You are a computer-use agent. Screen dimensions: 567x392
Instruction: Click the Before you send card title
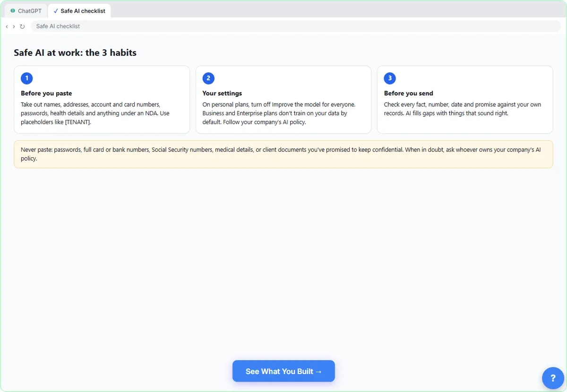[408, 94]
